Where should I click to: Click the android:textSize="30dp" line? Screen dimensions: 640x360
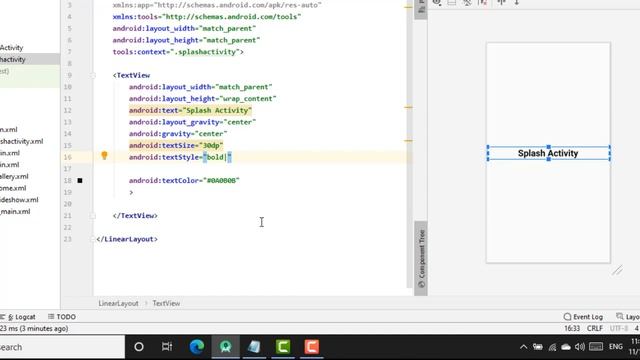(176, 146)
